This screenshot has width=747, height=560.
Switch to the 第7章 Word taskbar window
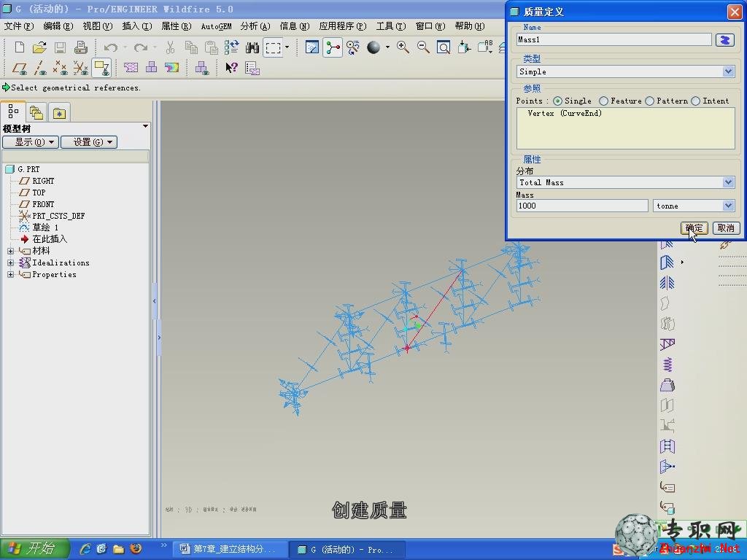(230, 549)
